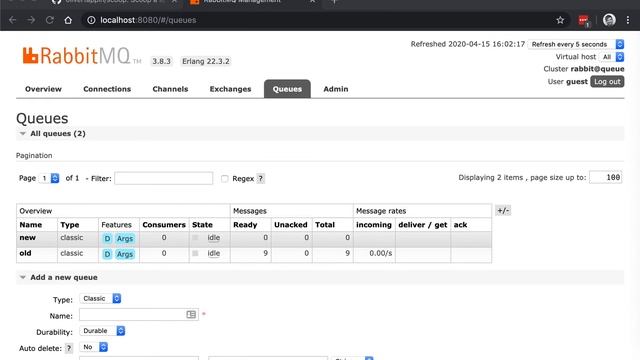This screenshot has width=640, height=360.
Task: Sort the table by Consumers column
Action: (x=164, y=225)
